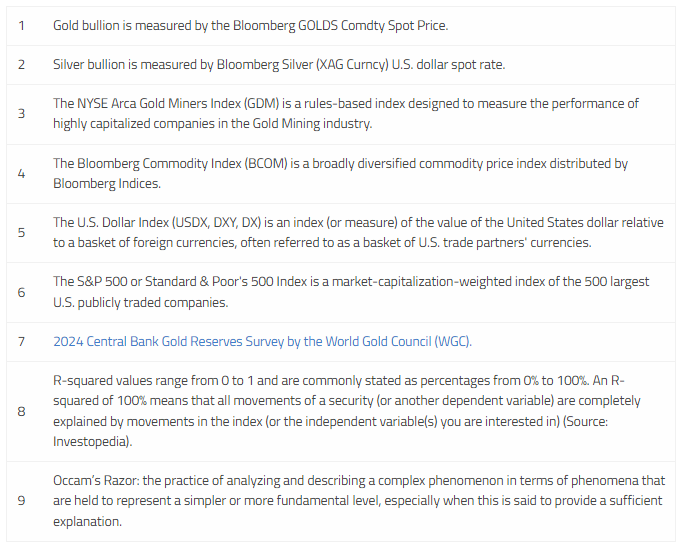Click the Gold bullion Bloomberg GOLDS footnote text
The image size is (684, 552).
[250, 24]
